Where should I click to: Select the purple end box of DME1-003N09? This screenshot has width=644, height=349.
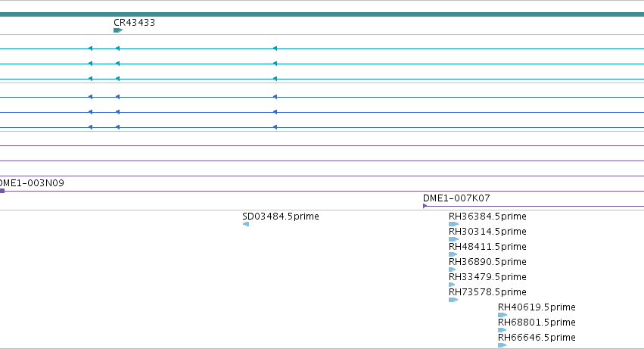coord(2,191)
